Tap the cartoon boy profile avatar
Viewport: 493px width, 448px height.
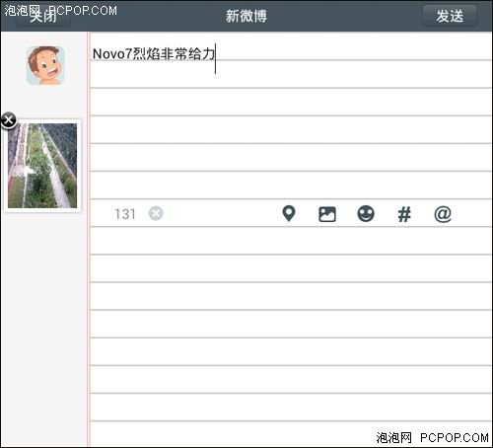click(x=45, y=65)
